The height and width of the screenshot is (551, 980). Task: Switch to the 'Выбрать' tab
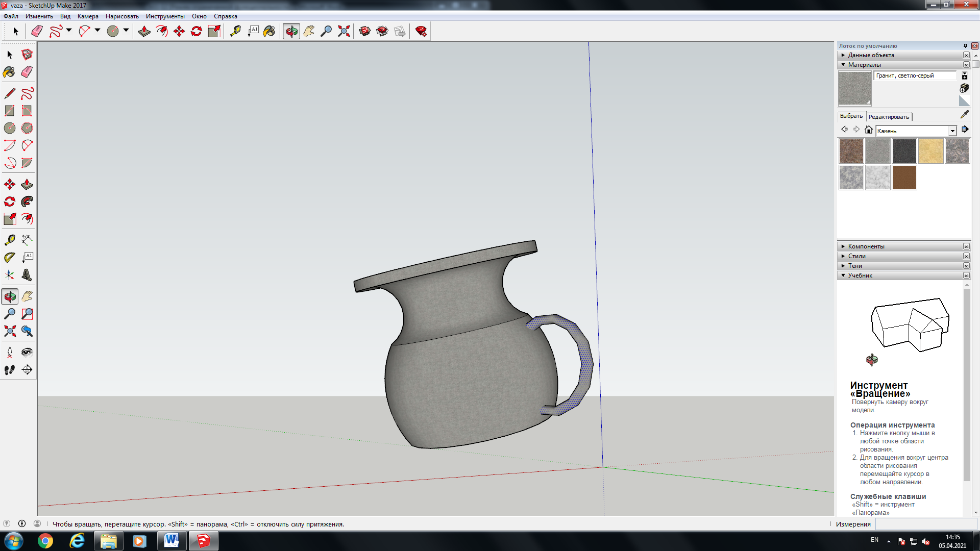coord(851,116)
